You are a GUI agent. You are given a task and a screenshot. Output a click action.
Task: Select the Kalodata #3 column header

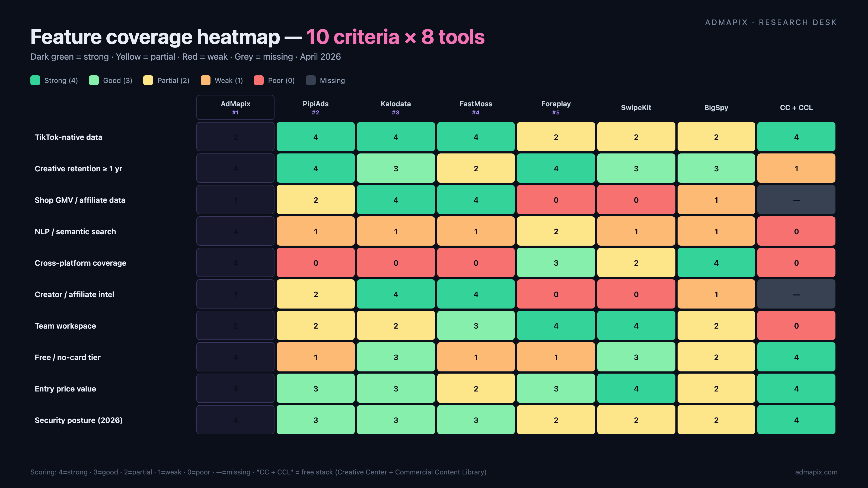(395, 107)
